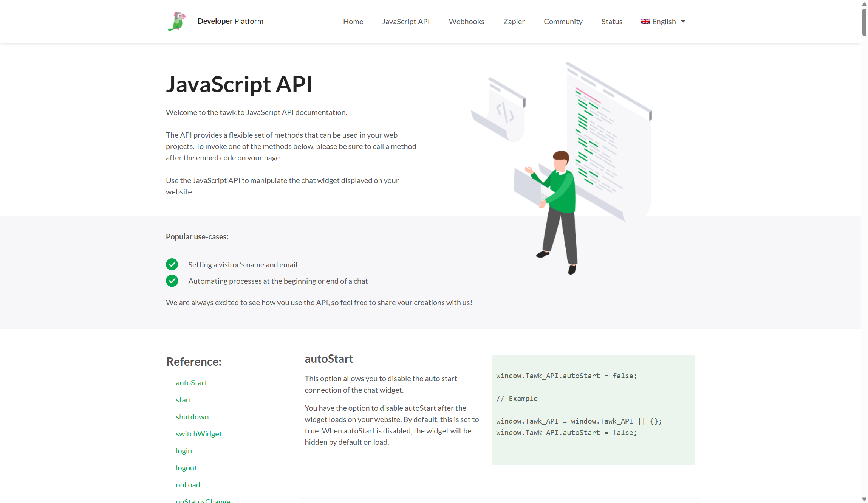Viewport: 868px width, 503px height.
Task: Click 'window.Tawk_API = window.Tawk_API || {};' code line
Action: 579,421
